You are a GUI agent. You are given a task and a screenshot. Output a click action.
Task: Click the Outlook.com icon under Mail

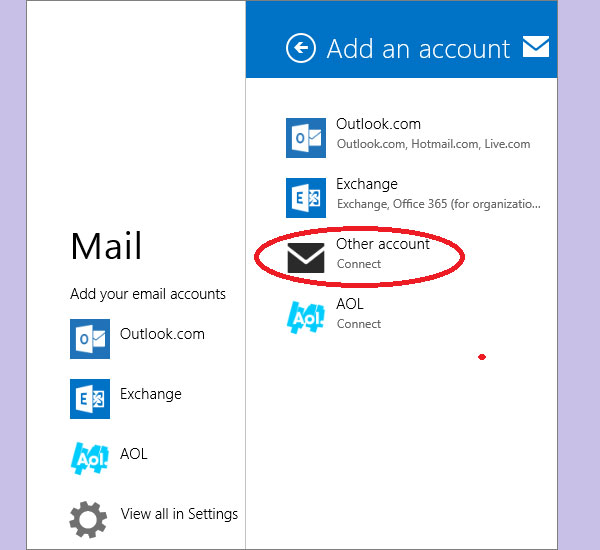90,339
